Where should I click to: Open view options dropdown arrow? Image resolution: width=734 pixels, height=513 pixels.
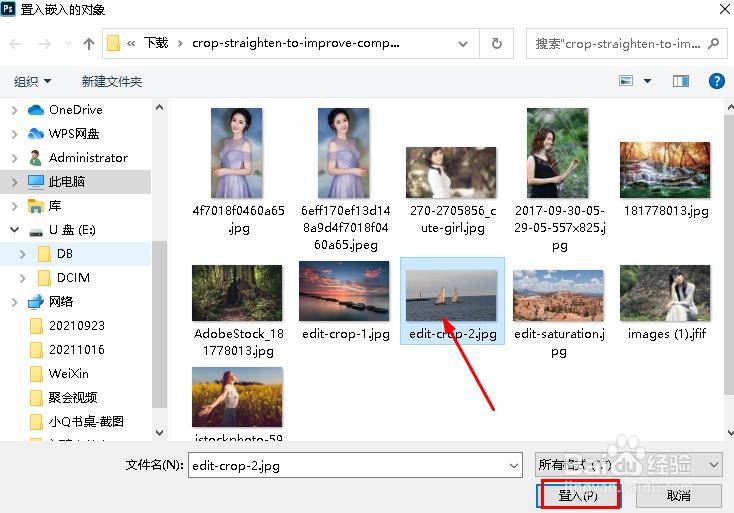(x=647, y=81)
